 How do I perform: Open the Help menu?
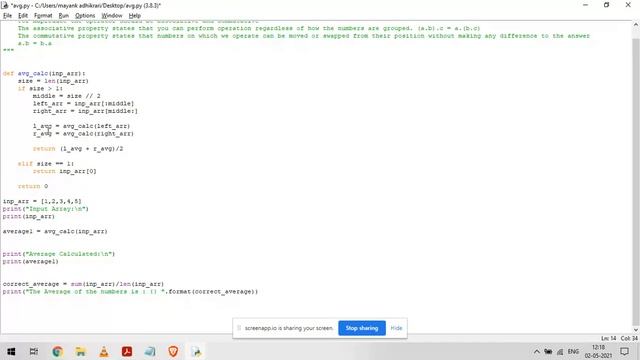[x=135, y=16]
